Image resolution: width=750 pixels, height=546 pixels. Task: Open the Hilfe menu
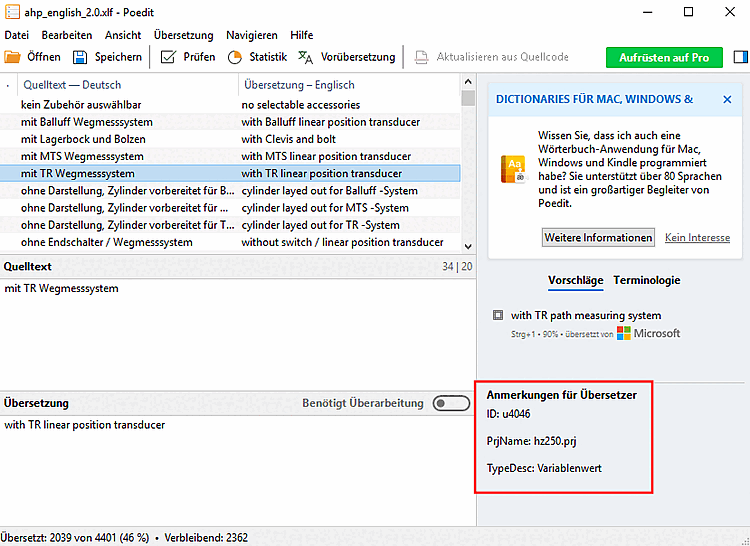pos(302,35)
